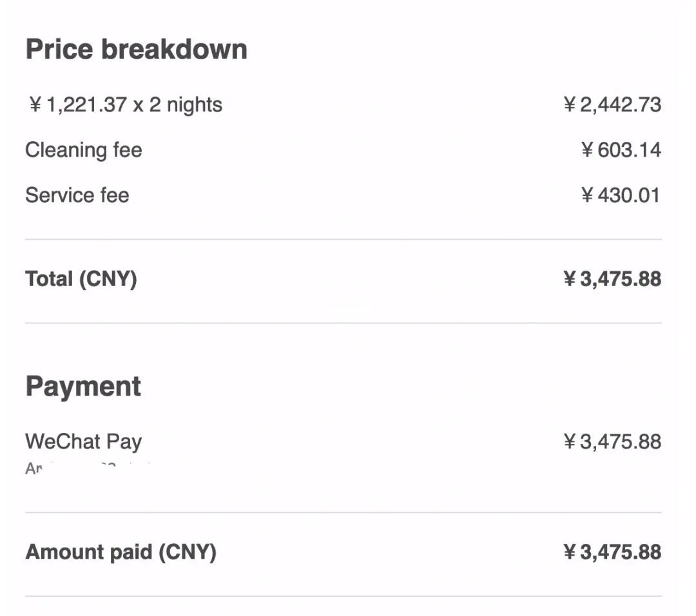
Task: Select the Amount paid (CNY) label
Action: click(x=121, y=552)
